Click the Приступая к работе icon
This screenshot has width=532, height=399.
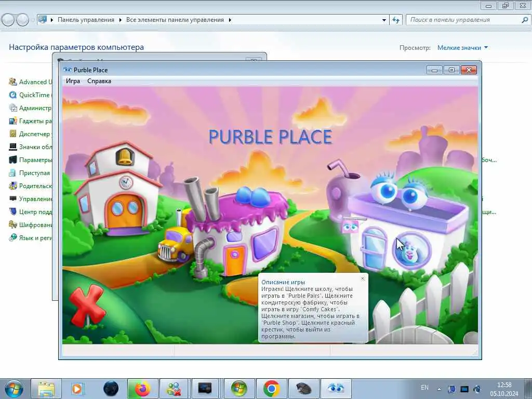13,172
